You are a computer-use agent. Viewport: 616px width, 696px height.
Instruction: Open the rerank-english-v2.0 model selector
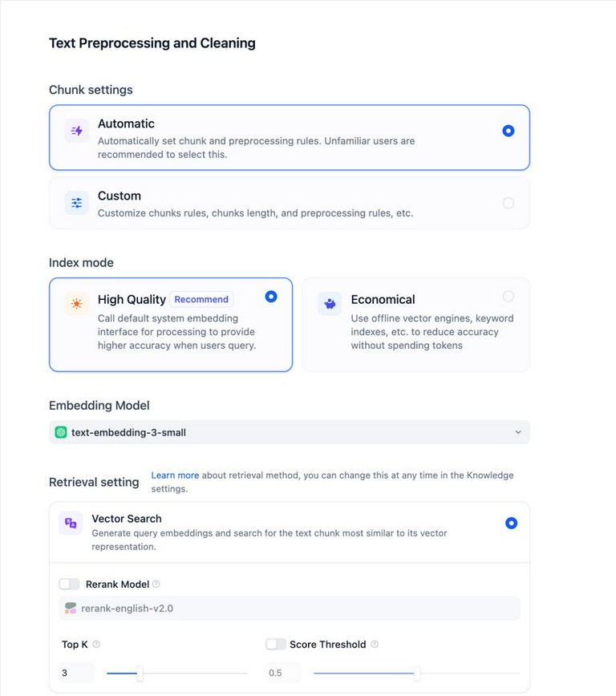[290, 608]
